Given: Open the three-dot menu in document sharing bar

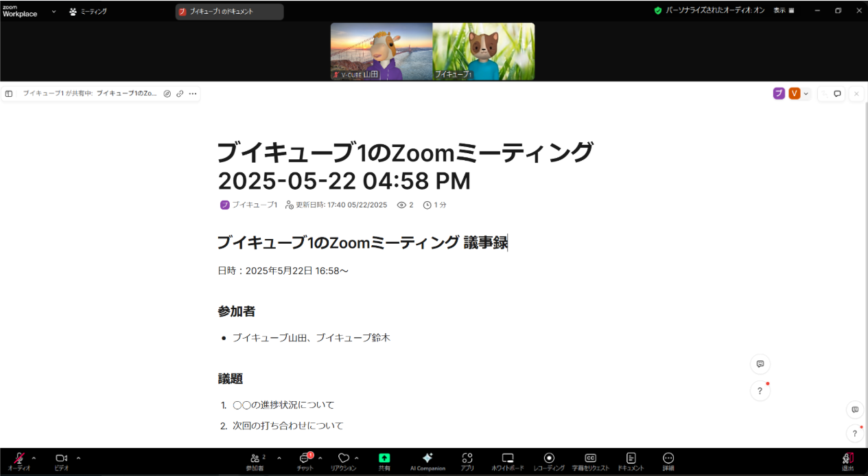Looking at the screenshot, I should 193,93.
